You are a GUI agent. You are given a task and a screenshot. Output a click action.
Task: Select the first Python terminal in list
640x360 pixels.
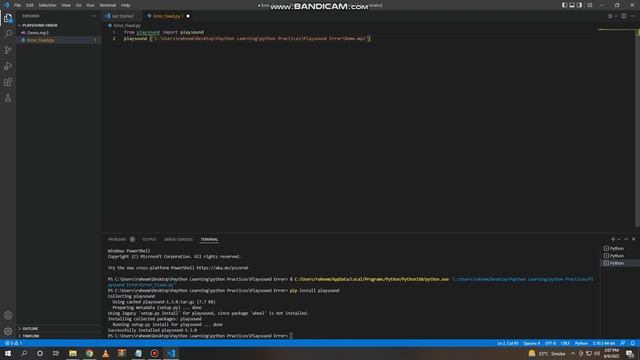click(x=617, y=249)
